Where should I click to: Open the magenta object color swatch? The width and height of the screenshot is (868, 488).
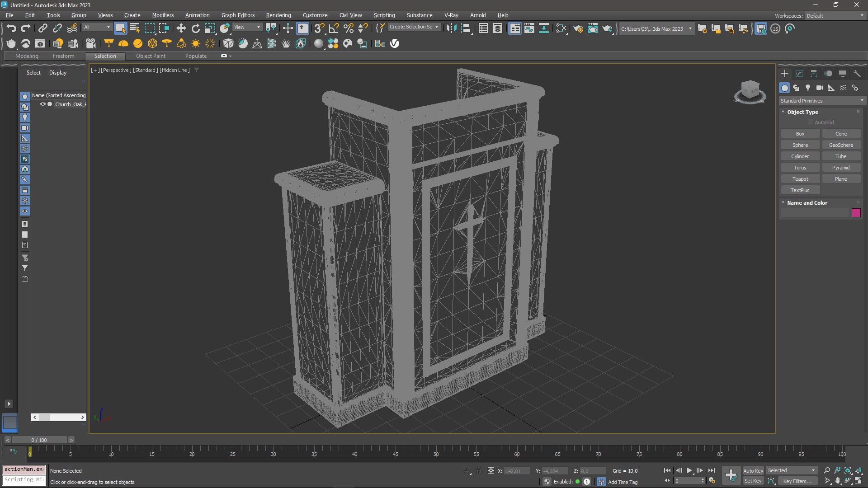point(856,213)
